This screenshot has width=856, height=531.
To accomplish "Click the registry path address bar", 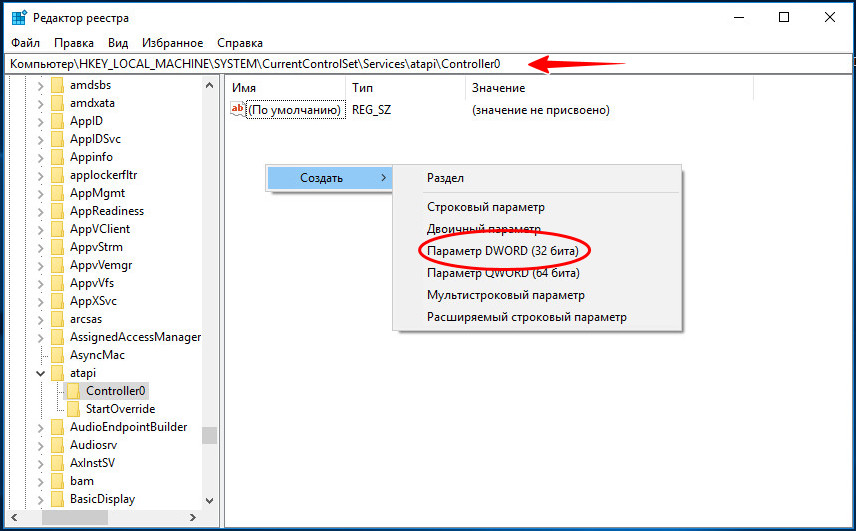I will click(x=428, y=64).
